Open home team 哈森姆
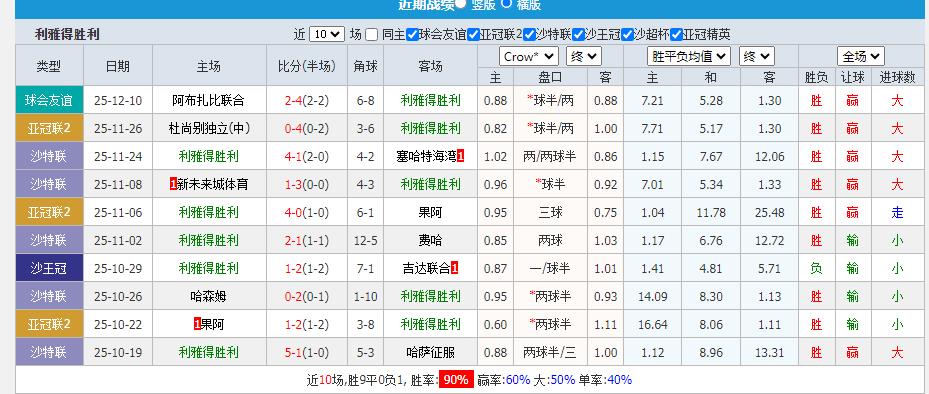Image resolution: width=929 pixels, height=394 pixels. coord(209,296)
